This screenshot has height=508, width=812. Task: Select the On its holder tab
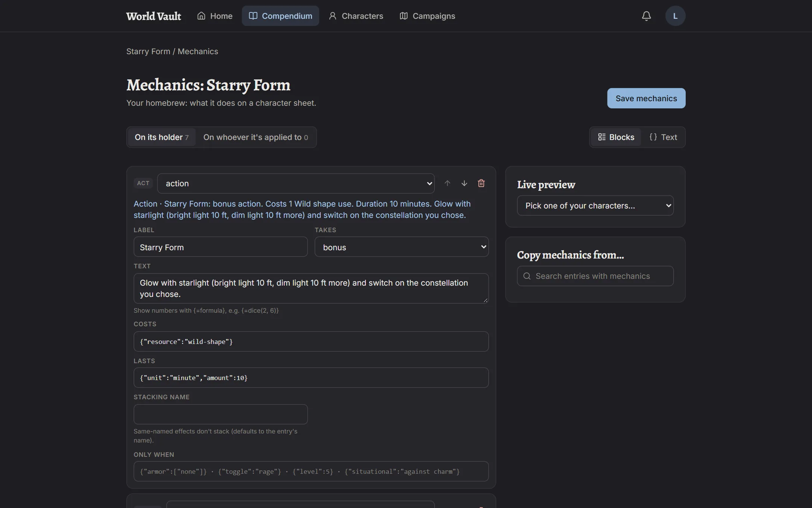pyautogui.click(x=162, y=137)
